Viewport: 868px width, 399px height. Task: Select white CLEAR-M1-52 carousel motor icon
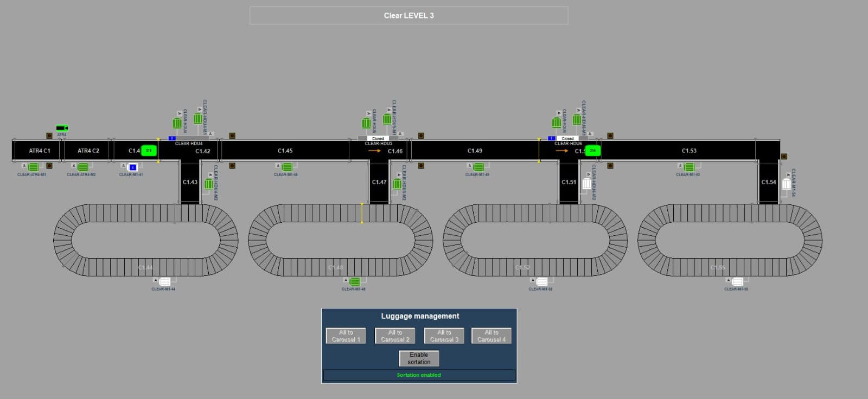[541, 281]
